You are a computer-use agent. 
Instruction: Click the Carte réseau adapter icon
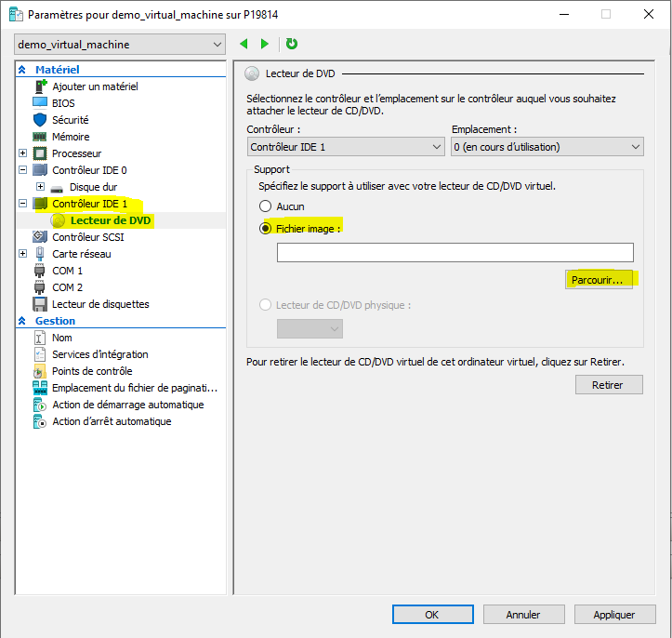(x=40, y=254)
